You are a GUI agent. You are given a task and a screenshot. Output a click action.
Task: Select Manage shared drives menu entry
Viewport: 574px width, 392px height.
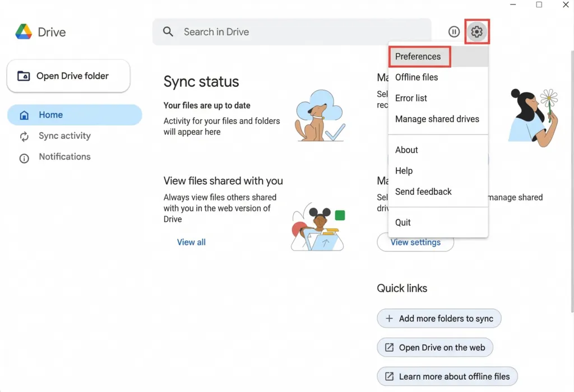tap(437, 119)
